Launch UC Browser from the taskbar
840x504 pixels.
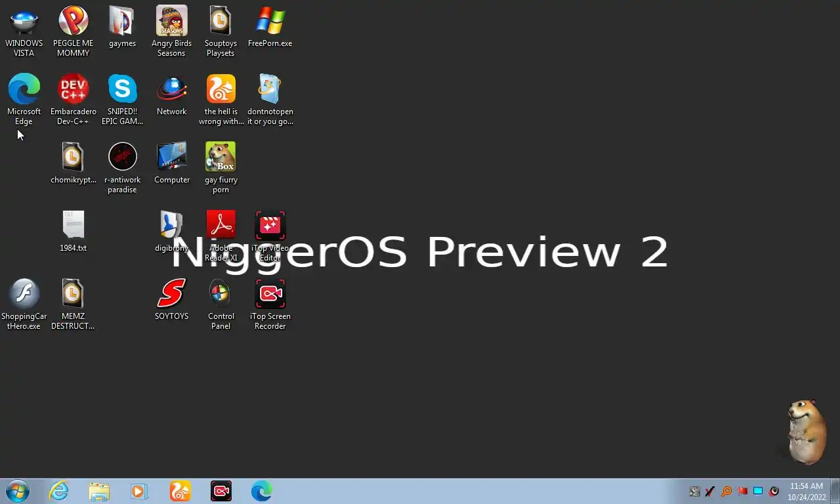coord(180,491)
